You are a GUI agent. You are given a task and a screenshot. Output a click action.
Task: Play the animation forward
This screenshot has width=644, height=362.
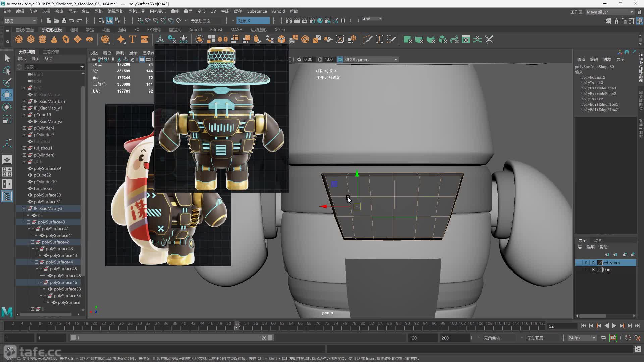point(614,326)
